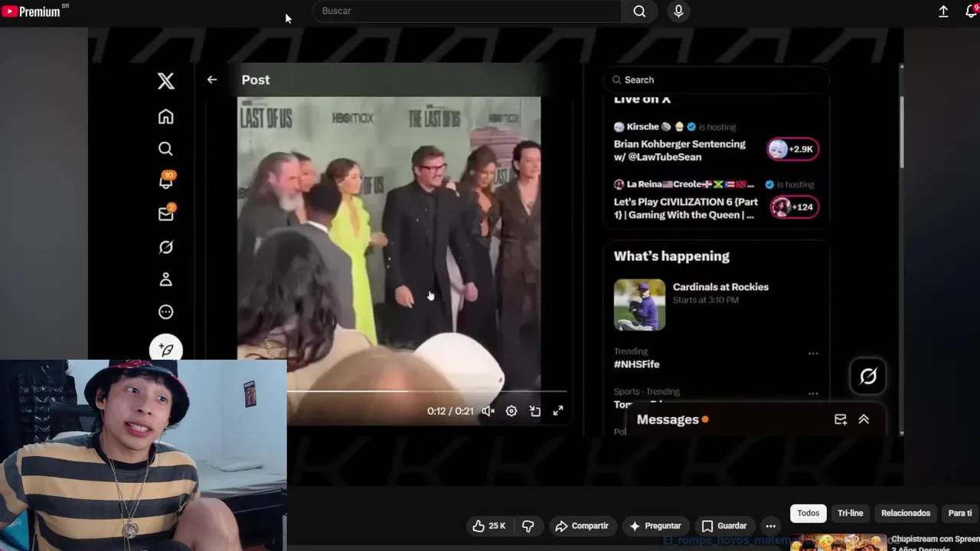Toggle fullscreen on the X video
The height and width of the screenshot is (551, 980).
tap(558, 411)
